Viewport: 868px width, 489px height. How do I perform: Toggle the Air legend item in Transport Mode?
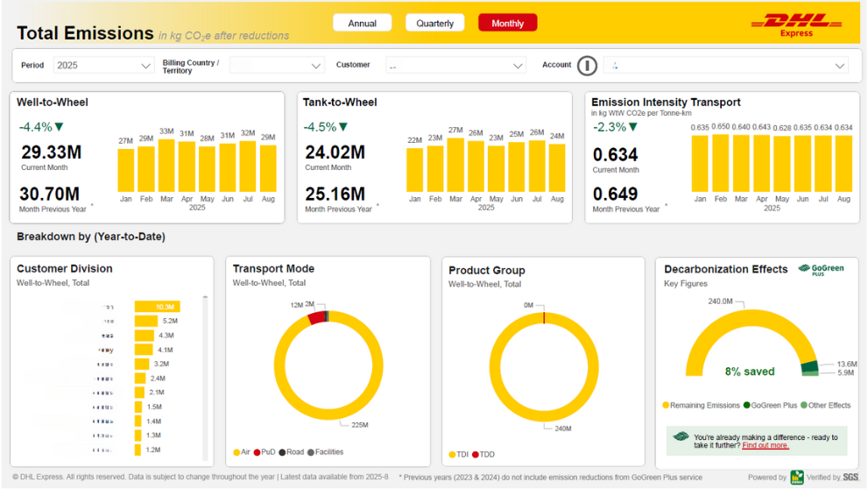[x=242, y=452]
